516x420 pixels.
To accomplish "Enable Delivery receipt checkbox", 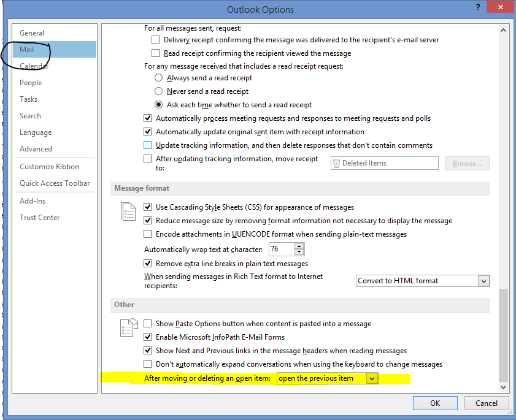I will pos(155,40).
